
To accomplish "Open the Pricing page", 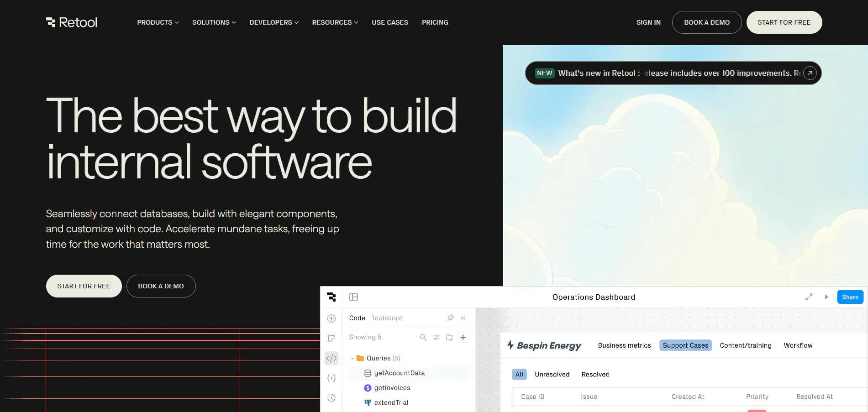I will coord(435,22).
